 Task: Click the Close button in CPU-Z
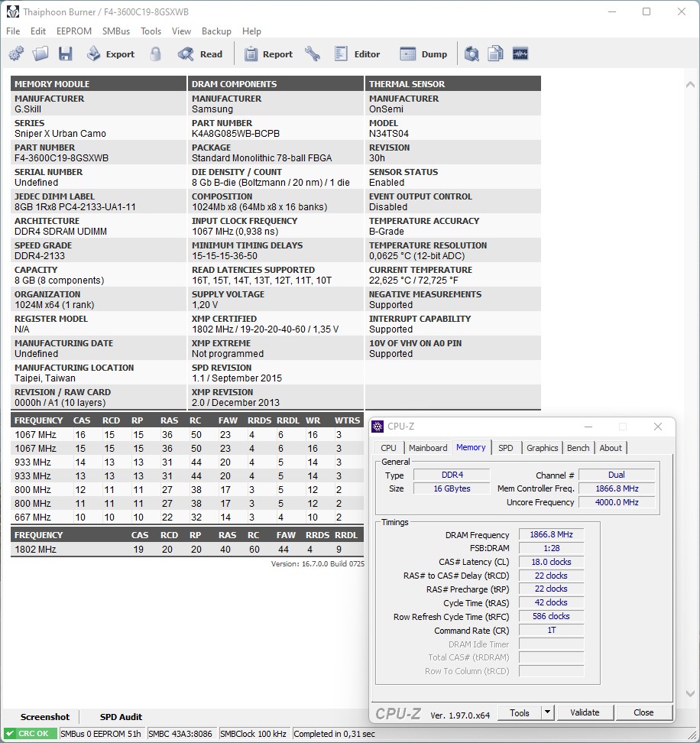click(x=643, y=712)
